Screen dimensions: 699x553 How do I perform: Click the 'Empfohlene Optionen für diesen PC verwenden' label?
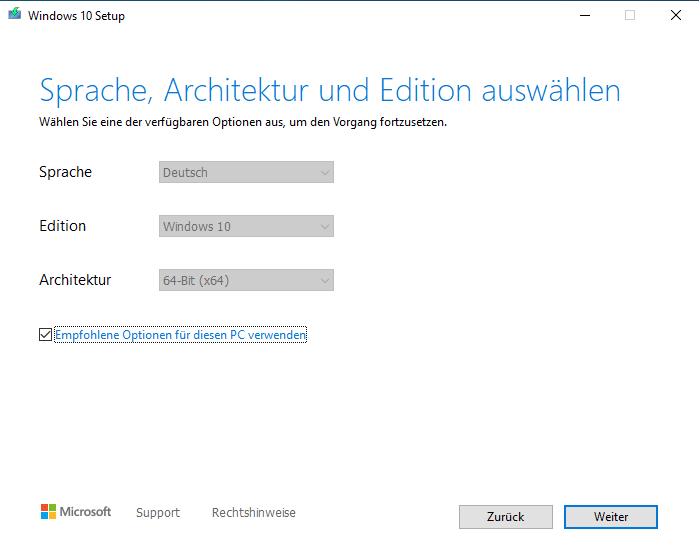pyautogui.click(x=180, y=335)
